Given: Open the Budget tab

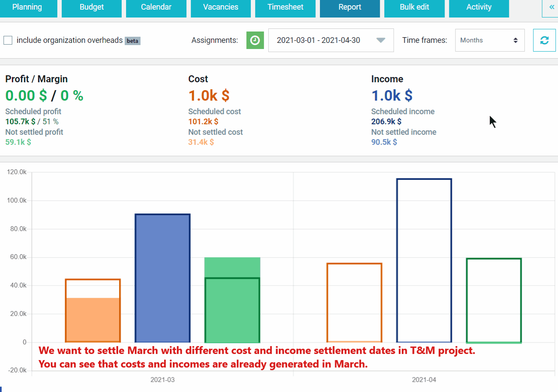Looking at the screenshot, I should point(92,8).
